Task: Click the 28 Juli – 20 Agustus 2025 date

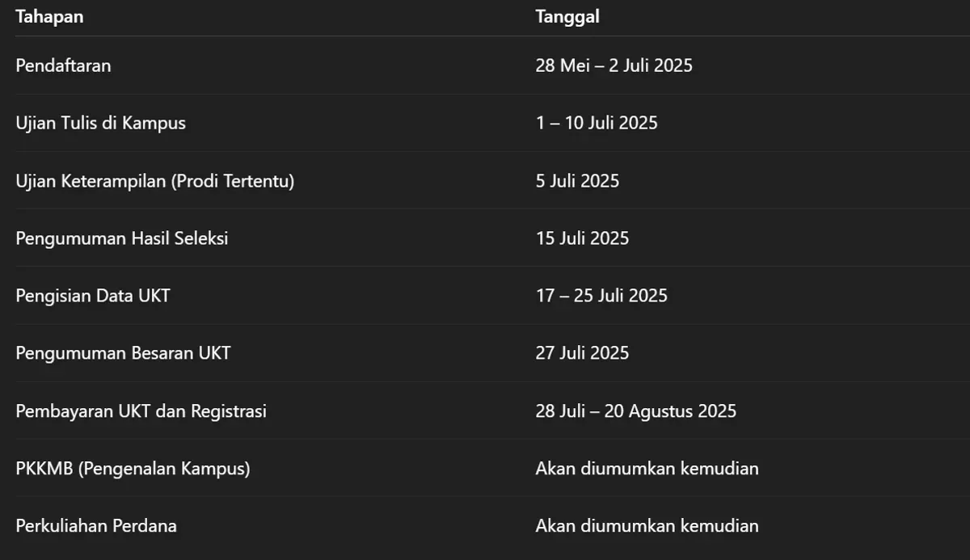Action: point(635,411)
